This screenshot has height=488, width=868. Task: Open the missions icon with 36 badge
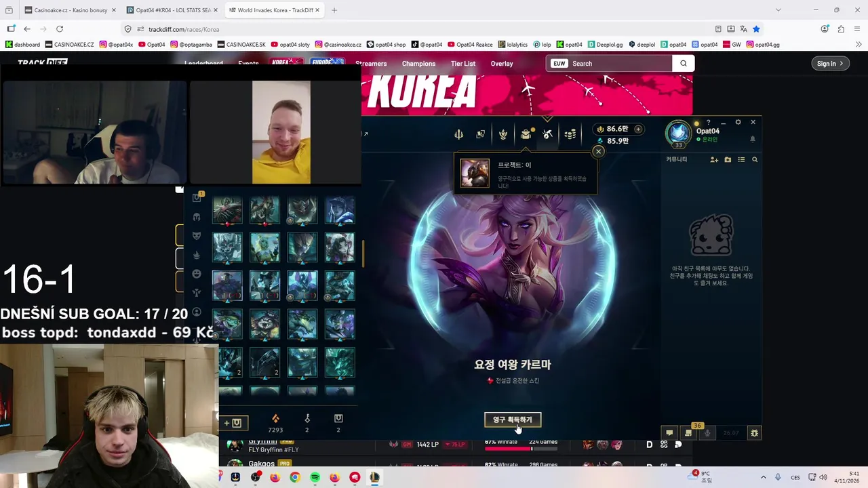(x=688, y=432)
